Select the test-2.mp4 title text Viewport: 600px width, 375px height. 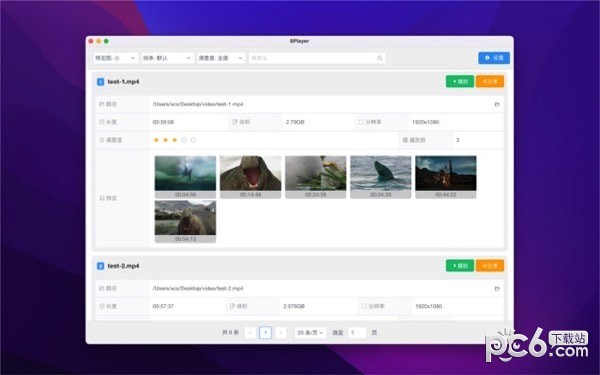123,266
